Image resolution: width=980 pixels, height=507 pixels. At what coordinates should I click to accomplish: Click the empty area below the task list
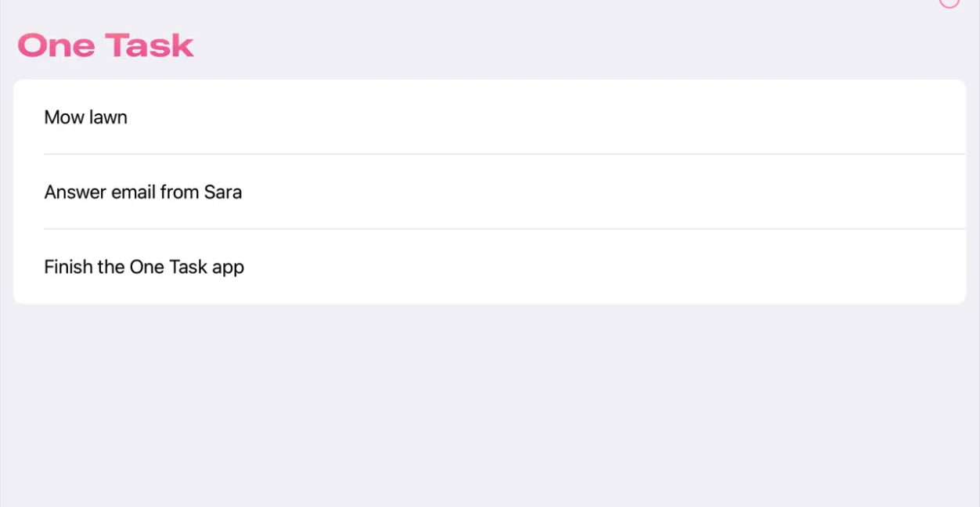click(490, 405)
